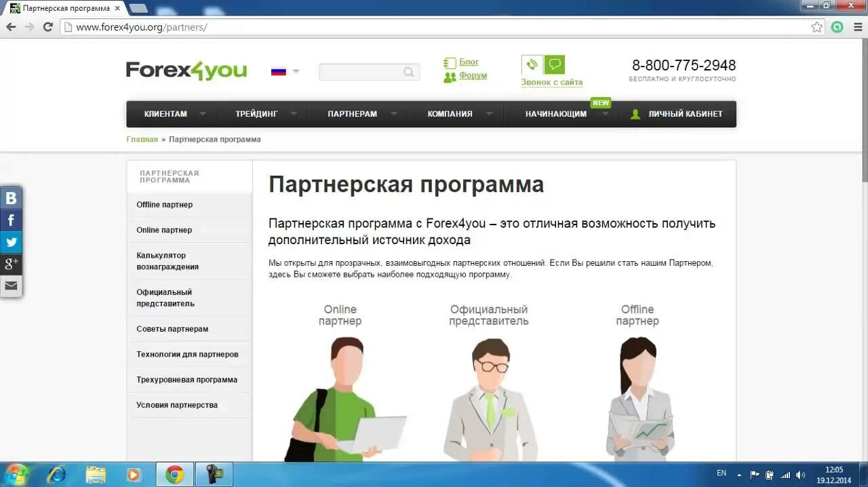Open a new browser tab

click(138, 8)
